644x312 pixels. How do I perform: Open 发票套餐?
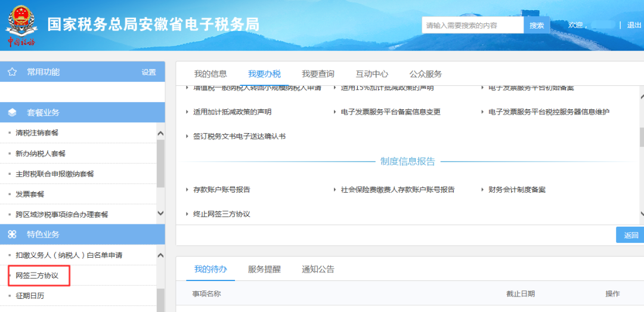click(30, 194)
